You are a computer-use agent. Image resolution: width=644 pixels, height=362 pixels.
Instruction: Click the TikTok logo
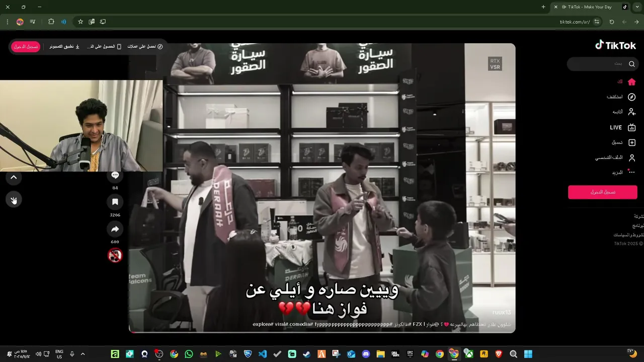pyautogui.click(x=615, y=45)
